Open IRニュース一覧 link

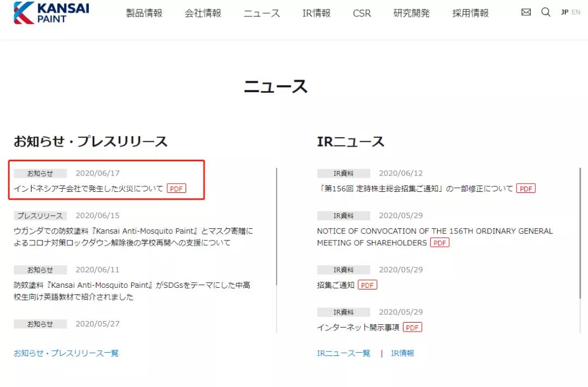tap(344, 353)
